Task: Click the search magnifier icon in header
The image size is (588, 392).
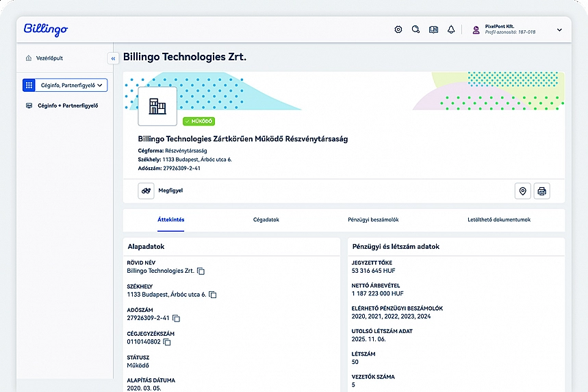Action: pyautogui.click(x=416, y=29)
